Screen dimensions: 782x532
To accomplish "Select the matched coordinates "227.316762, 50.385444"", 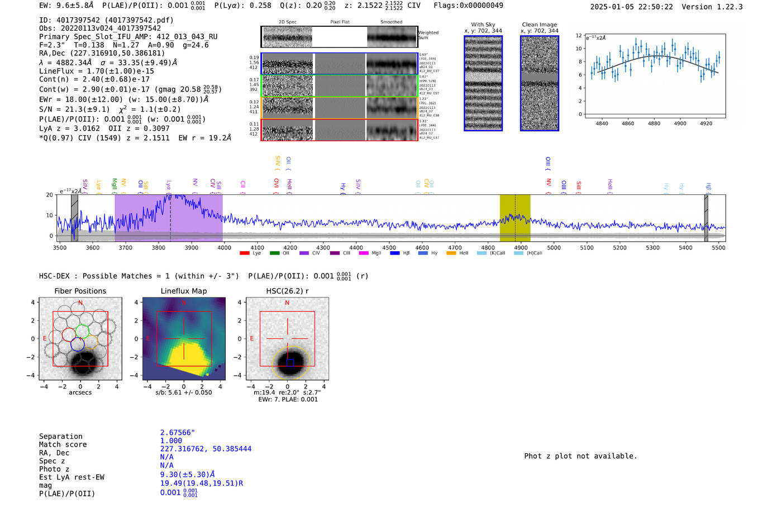I will (206, 449).
